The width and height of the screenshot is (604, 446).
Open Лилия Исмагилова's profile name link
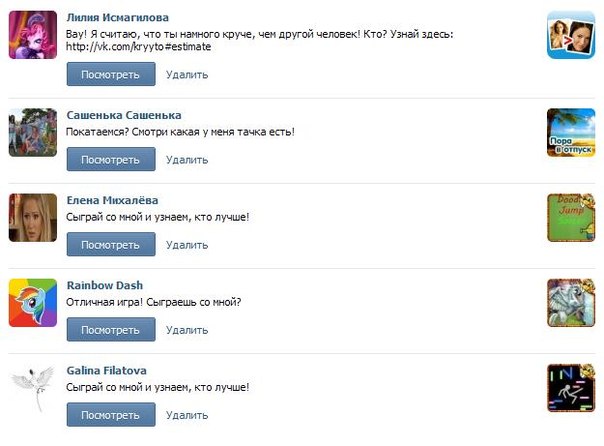[117, 18]
